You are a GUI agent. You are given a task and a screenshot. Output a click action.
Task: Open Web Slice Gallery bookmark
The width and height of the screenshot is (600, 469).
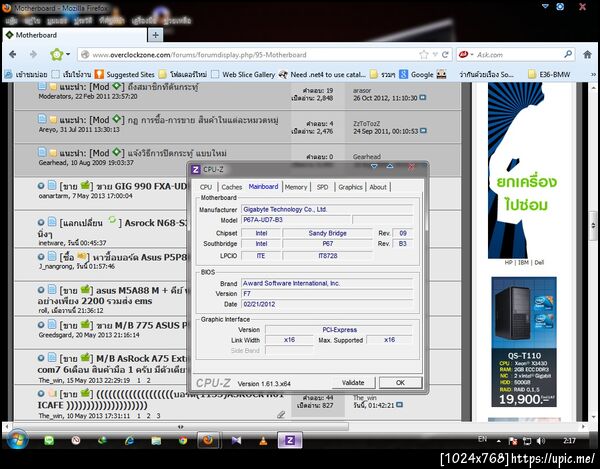tap(243, 75)
